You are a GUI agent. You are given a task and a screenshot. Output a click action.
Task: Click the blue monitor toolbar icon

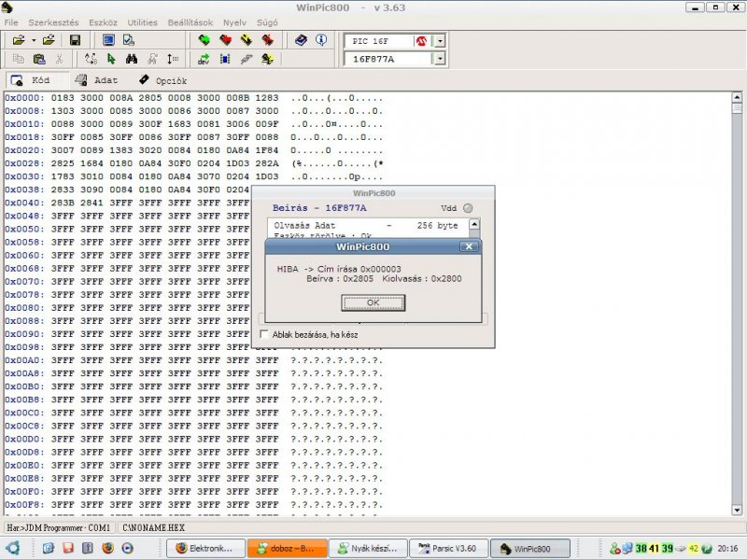(108, 40)
